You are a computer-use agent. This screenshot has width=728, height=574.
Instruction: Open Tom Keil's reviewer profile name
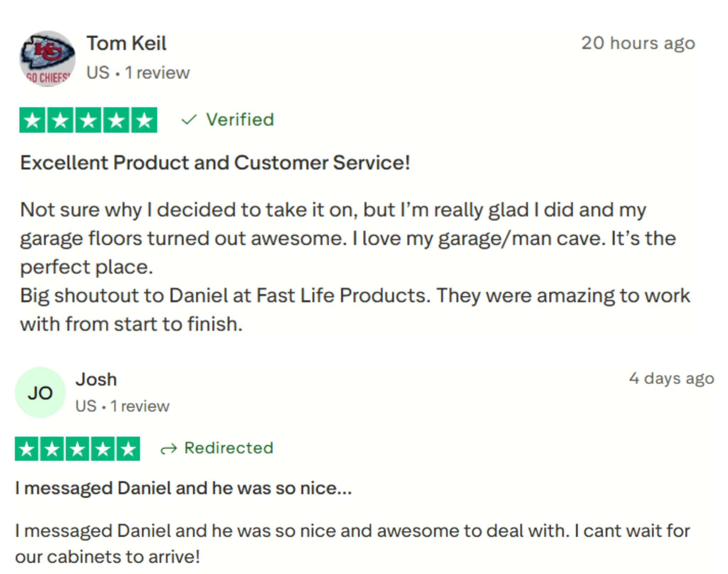tap(126, 43)
